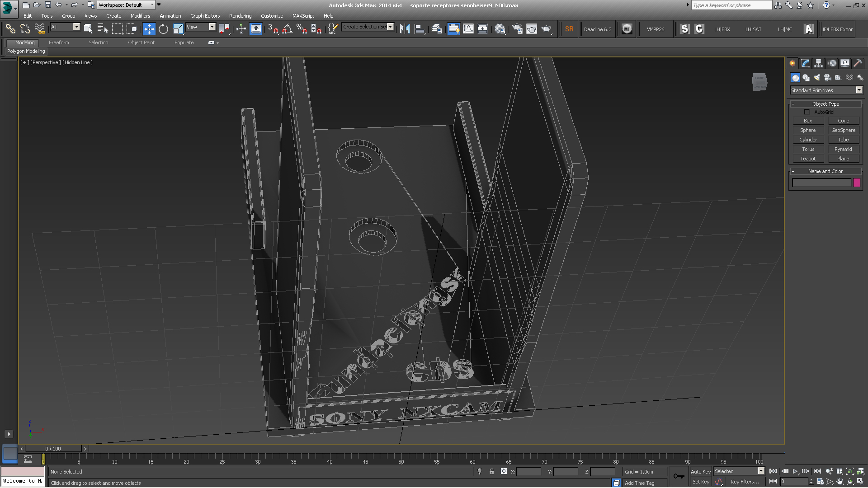Play the animation
This screenshot has height=488, width=868.
click(x=795, y=471)
